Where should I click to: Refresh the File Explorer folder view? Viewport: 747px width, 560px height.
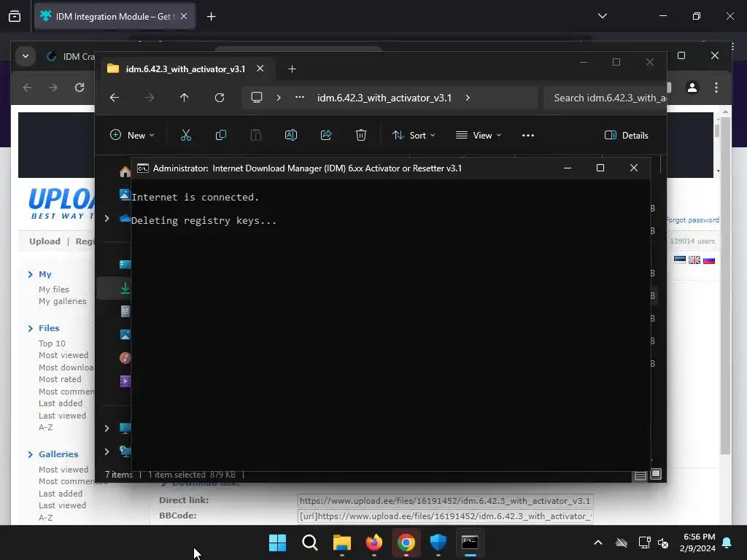pos(219,98)
